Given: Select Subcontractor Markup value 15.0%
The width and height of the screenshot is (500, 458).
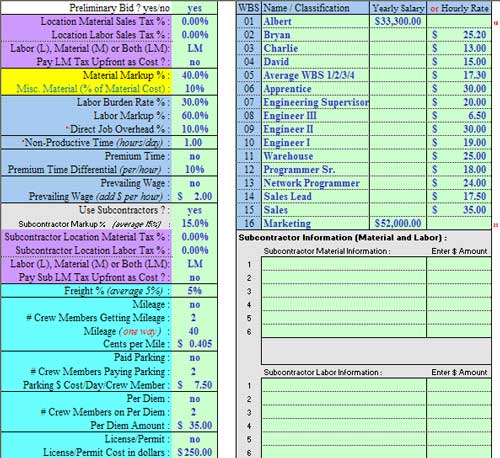Looking at the screenshot, I should click(x=195, y=224).
